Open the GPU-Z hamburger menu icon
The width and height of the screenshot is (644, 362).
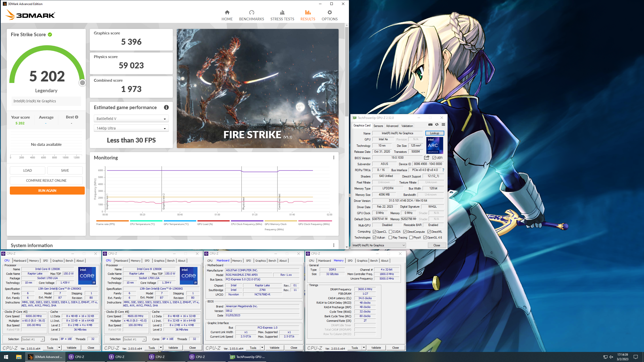[x=443, y=124]
